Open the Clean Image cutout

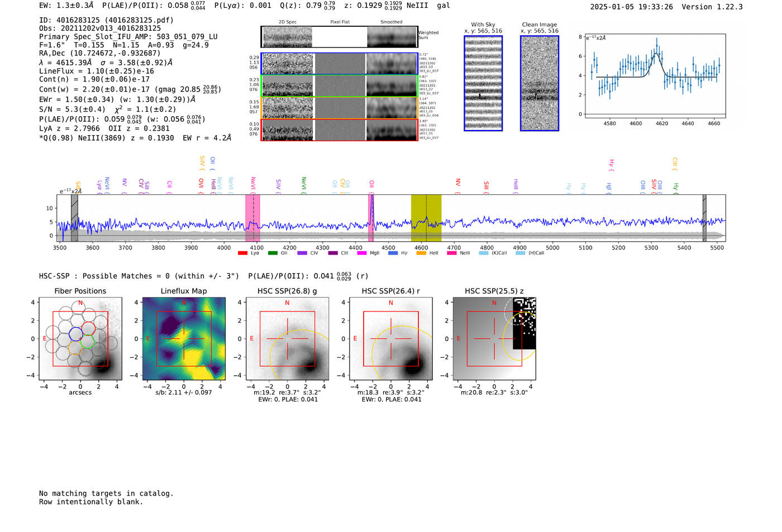[540, 83]
